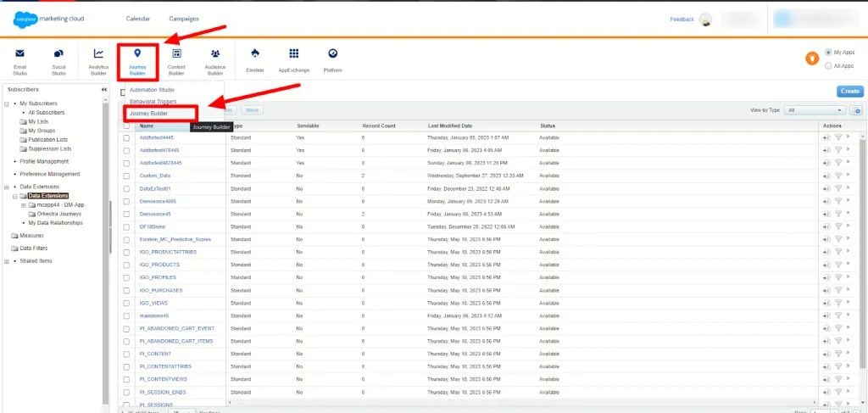Open Einstein app
This screenshot has width=868, height=413.
[x=255, y=61]
